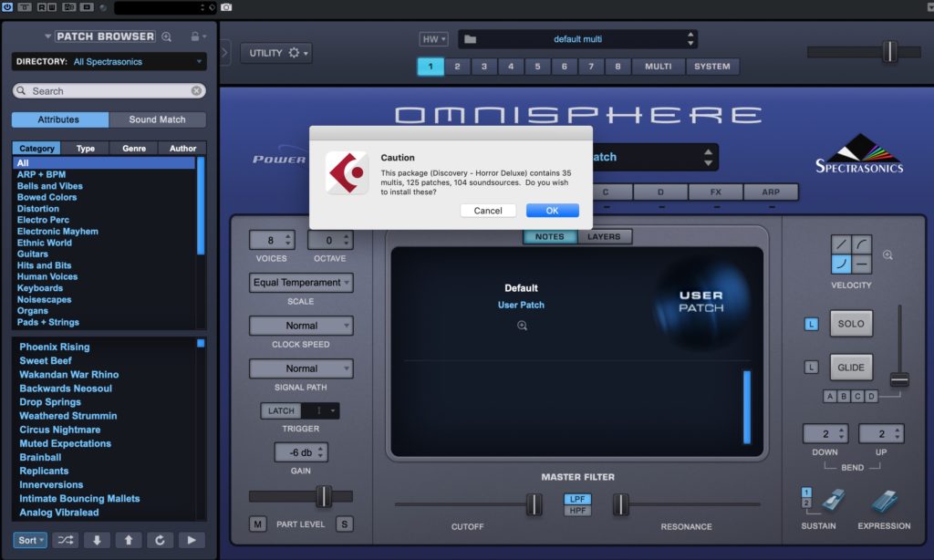Click the lock icon in the Patch Browser header

point(195,36)
